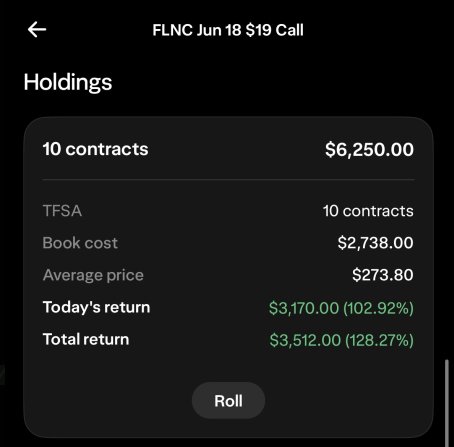Screen dimensions: 454x447
Task: Tap the TFSA 10 contracts value
Action: click(368, 211)
